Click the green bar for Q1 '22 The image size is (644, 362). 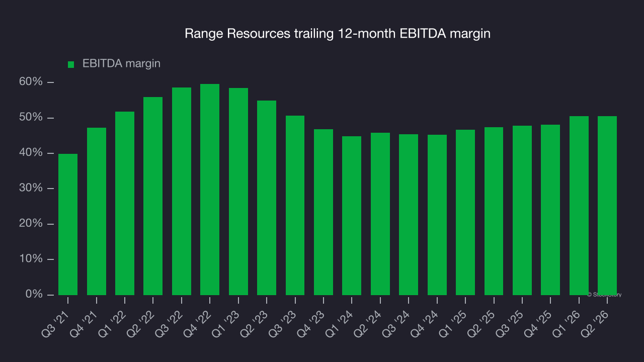pyautogui.click(x=125, y=203)
